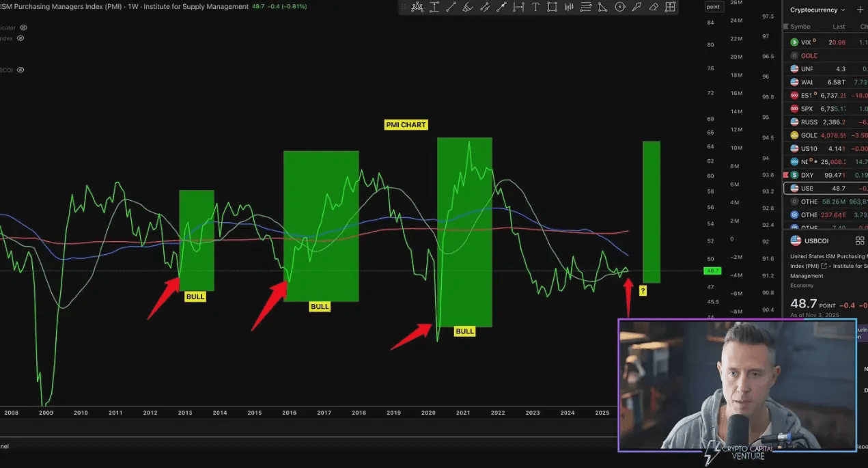Select the XABCD pattern tool

pyautogui.click(x=417, y=8)
